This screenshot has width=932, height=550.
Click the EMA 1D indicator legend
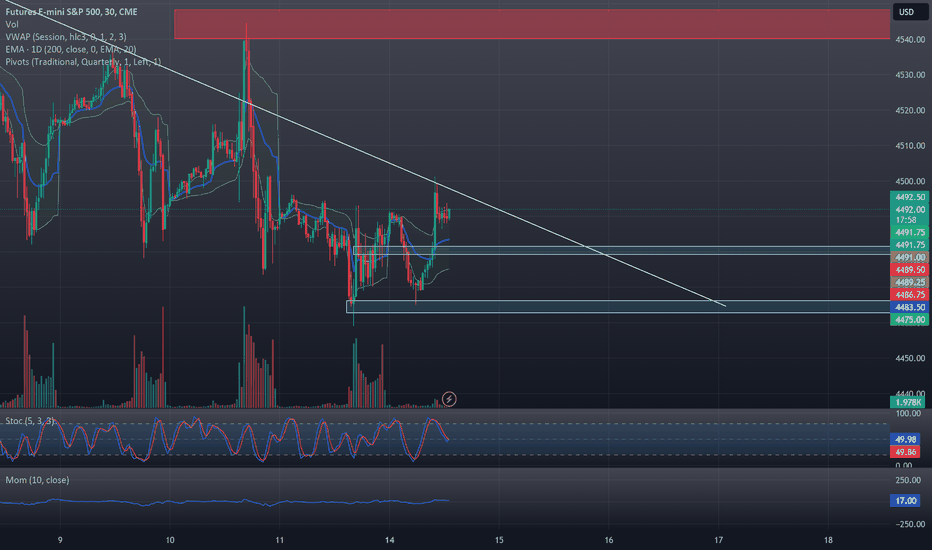tap(71, 49)
